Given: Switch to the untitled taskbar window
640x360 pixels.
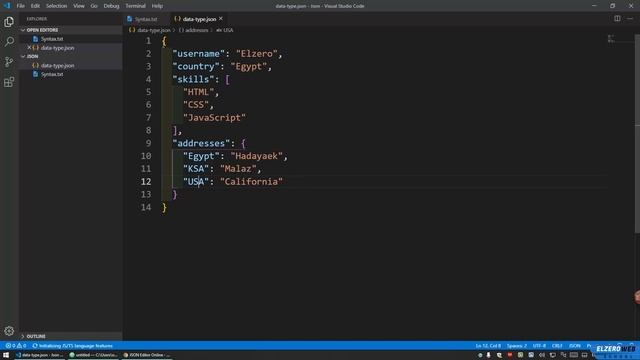Looking at the screenshot, I should [93, 355].
